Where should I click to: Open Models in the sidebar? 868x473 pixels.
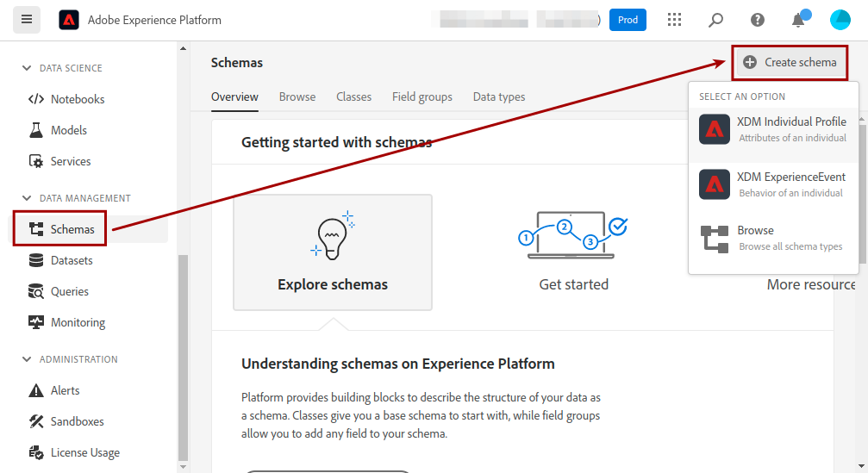coord(58,130)
